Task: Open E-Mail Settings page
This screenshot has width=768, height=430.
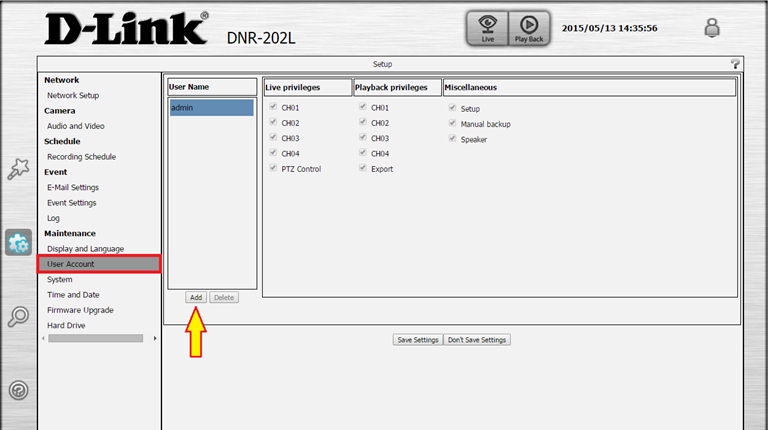Action: coord(73,187)
